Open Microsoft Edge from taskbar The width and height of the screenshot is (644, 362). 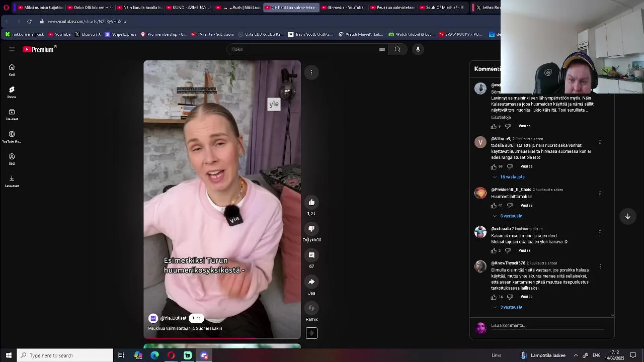click(154, 355)
